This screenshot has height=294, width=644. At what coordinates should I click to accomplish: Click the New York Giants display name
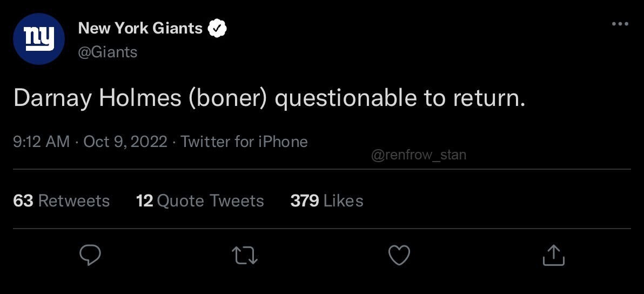coord(140,28)
